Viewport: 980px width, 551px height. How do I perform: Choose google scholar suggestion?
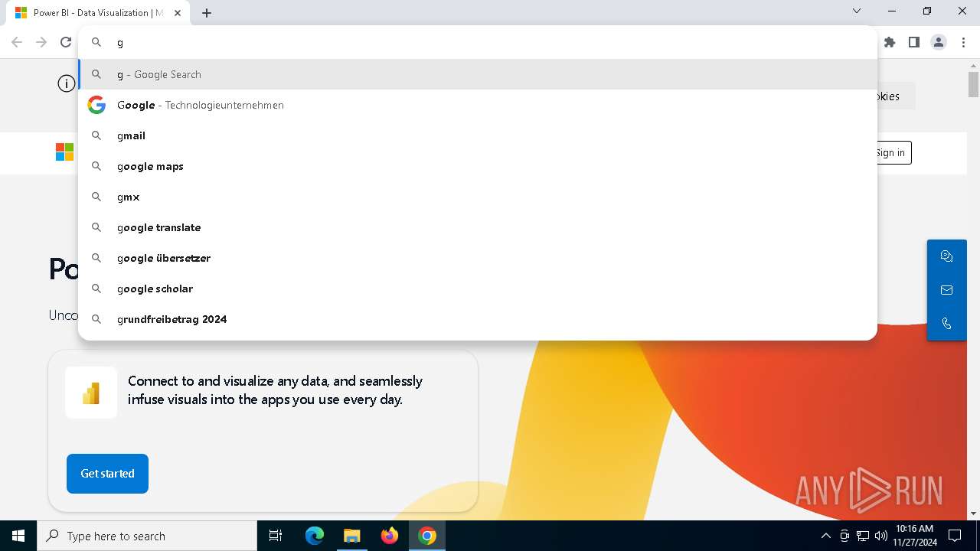tap(478, 289)
